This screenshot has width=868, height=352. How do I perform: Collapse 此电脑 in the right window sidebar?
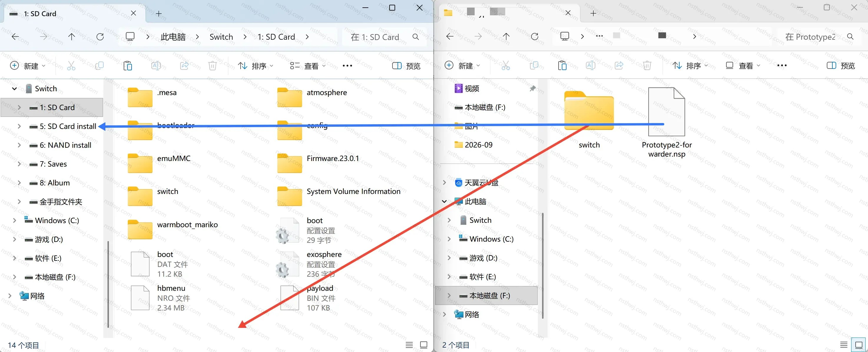point(444,201)
